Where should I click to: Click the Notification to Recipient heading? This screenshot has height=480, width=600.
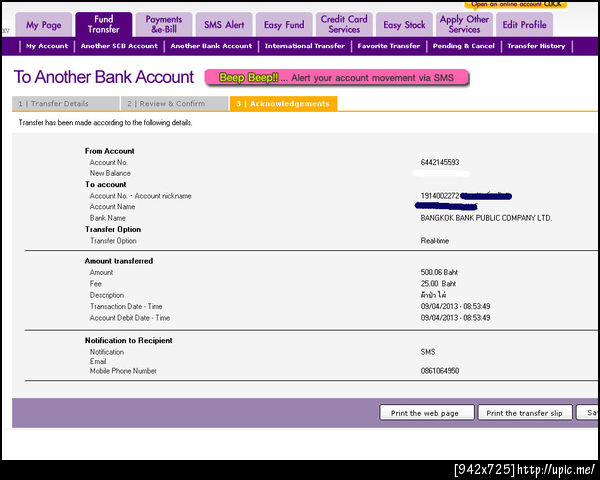[129, 340]
